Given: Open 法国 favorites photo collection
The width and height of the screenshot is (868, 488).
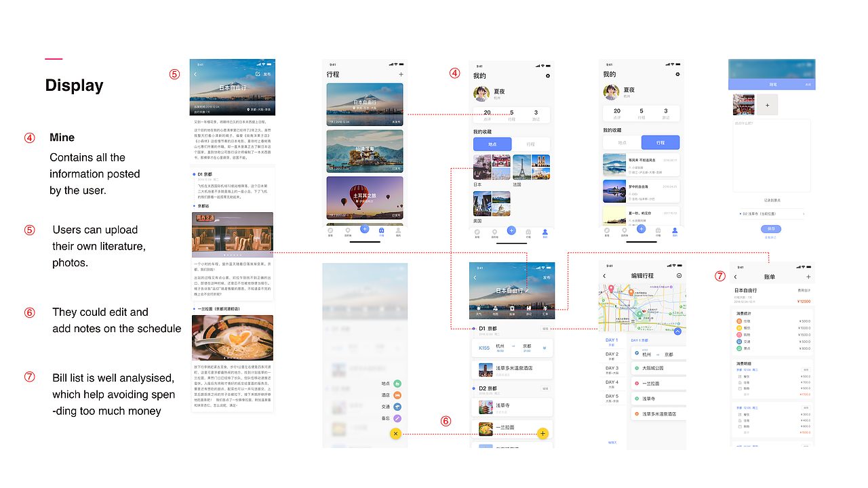Looking at the screenshot, I should 531,167.
